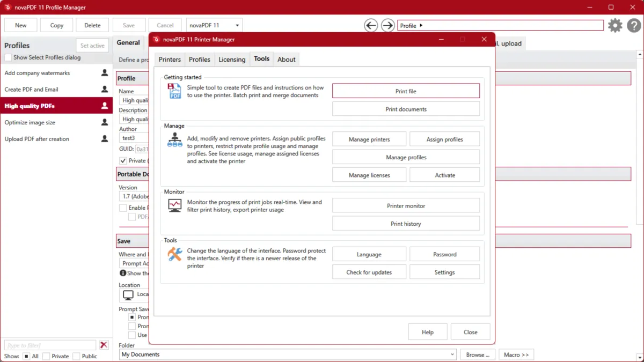Open Manage profiles

click(x=406, y=157)
